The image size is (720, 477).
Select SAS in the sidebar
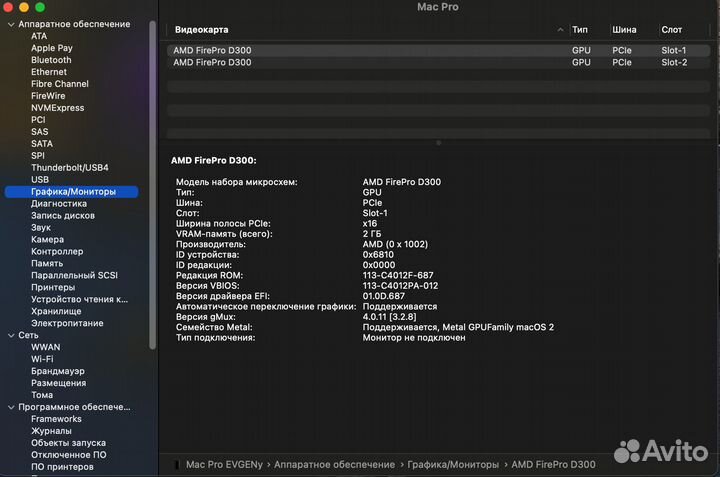(39, 131)
